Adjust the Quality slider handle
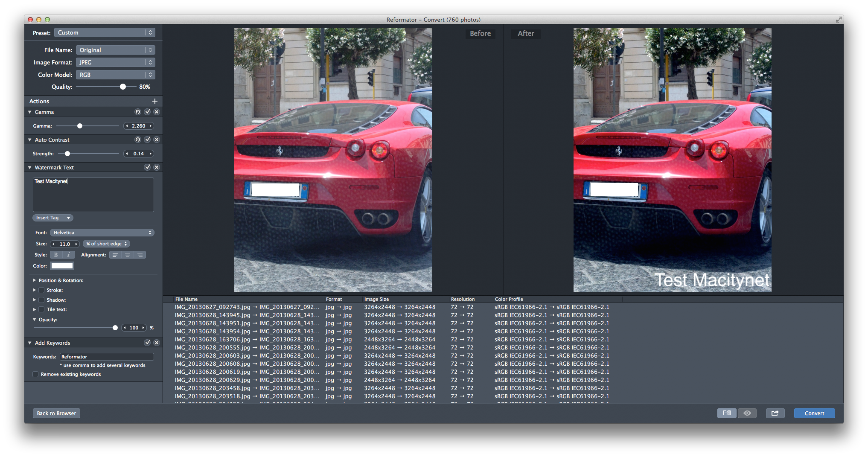The height and width of the screenshot is (457, 868). [x=123, y=87]
